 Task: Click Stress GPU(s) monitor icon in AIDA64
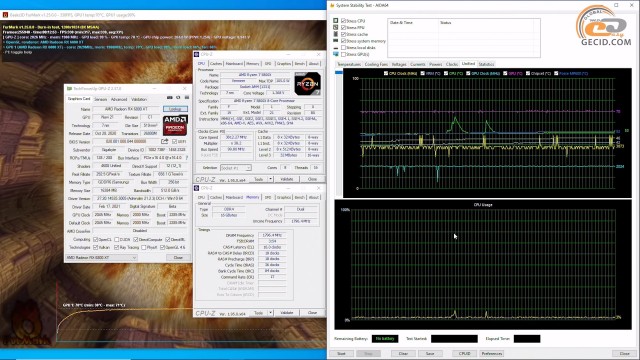click(336, 54)
